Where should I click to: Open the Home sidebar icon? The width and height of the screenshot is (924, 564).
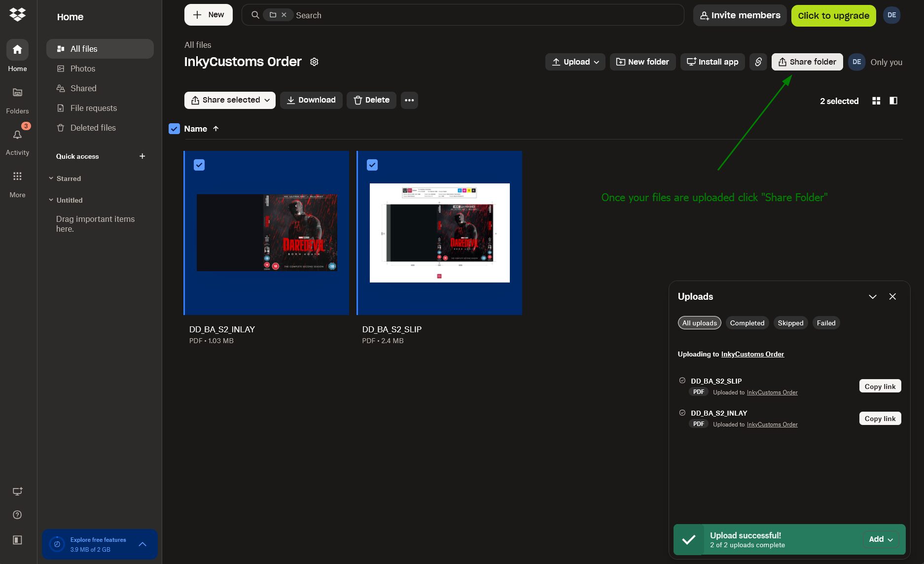17,50
